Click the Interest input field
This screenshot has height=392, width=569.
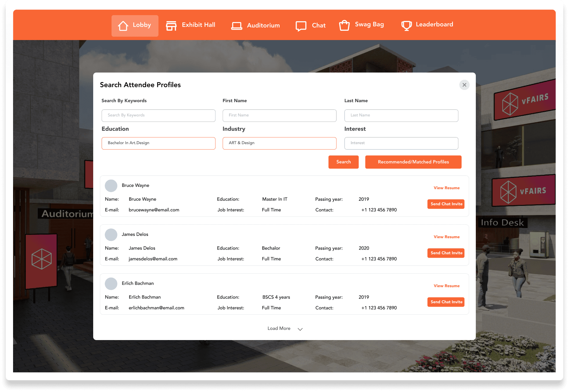pos(401,143)
